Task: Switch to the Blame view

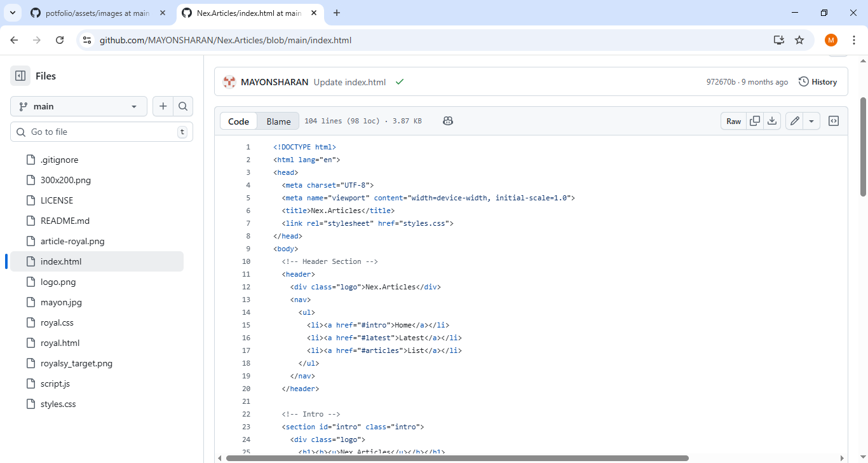Action: click(278, 121)
